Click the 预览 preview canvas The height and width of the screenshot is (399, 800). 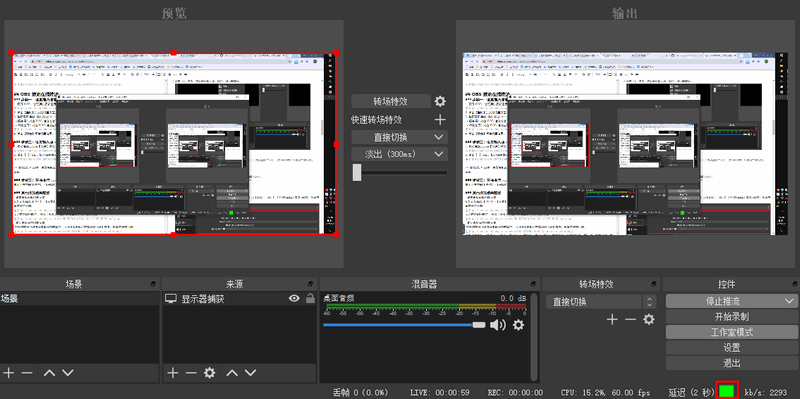coord(174,144)
